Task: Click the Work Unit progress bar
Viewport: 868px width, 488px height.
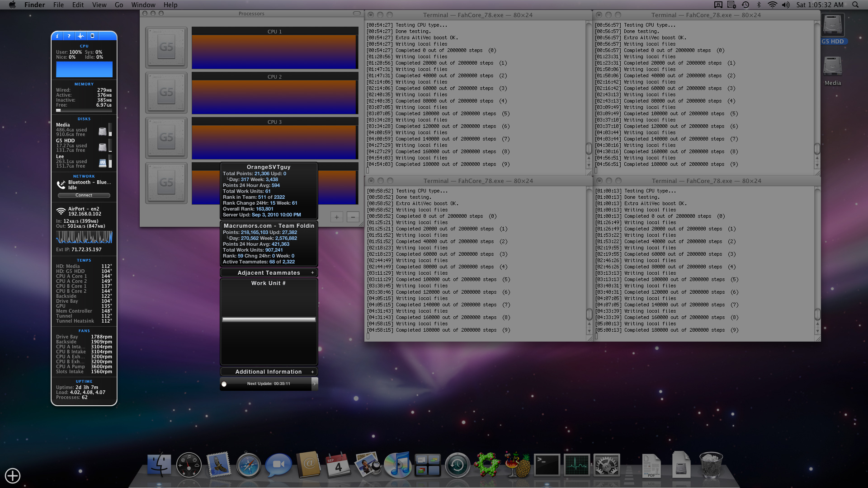Action: 269,319
